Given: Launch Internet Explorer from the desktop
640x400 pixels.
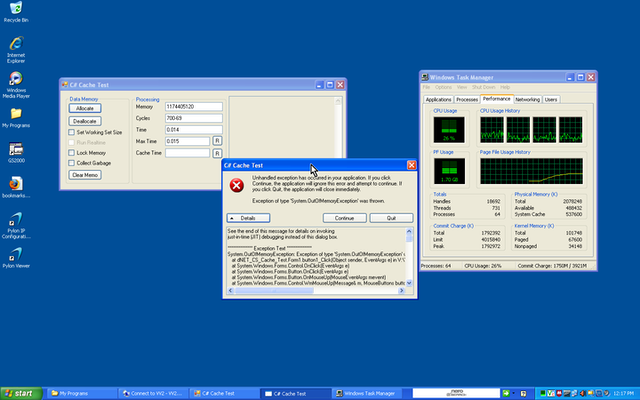Looking at the screenshot, I should click(x=16, y=49).
